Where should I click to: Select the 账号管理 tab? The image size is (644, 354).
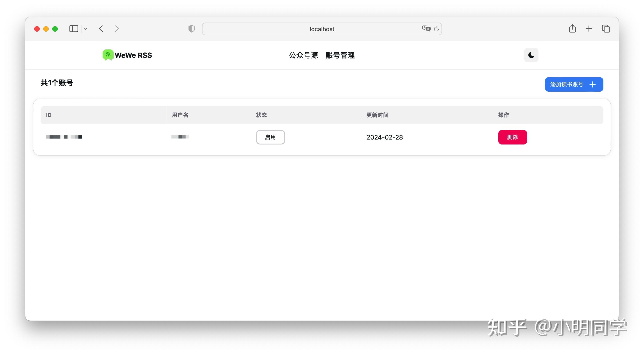[340, 55]
